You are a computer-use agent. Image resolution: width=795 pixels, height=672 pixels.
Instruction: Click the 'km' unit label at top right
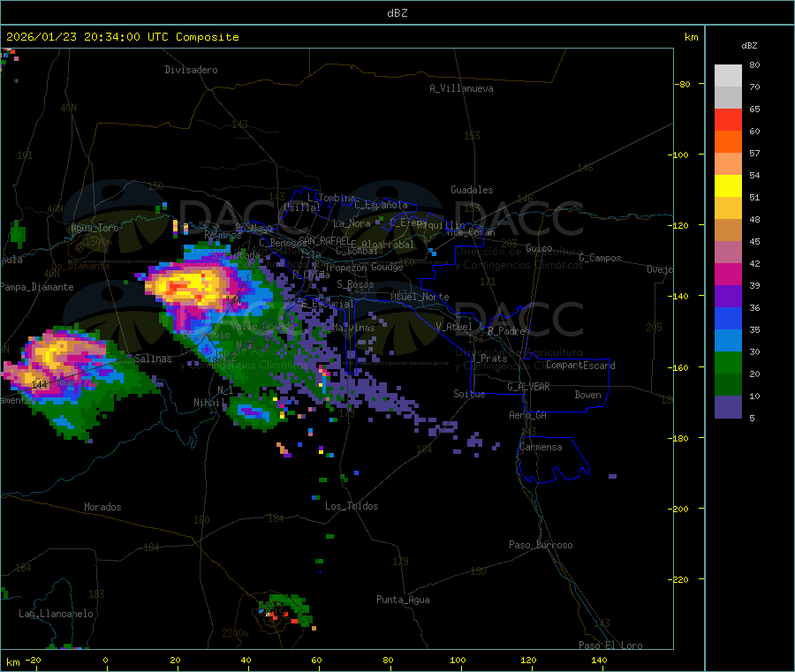(x=691, y=37)
